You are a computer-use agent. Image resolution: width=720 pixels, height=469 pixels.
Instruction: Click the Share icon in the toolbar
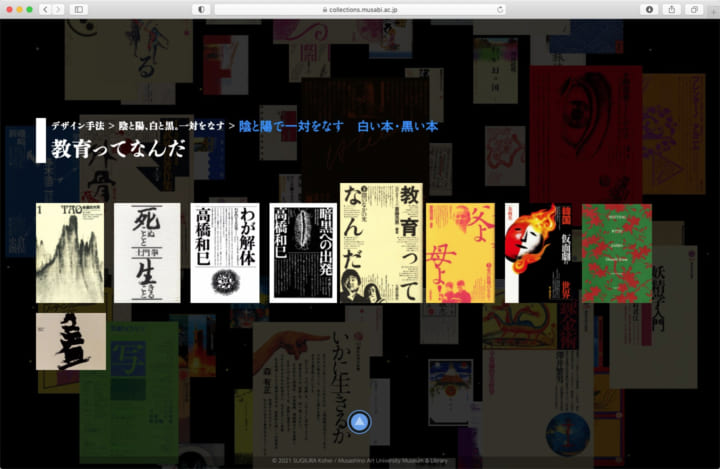[x=672, y=9]
